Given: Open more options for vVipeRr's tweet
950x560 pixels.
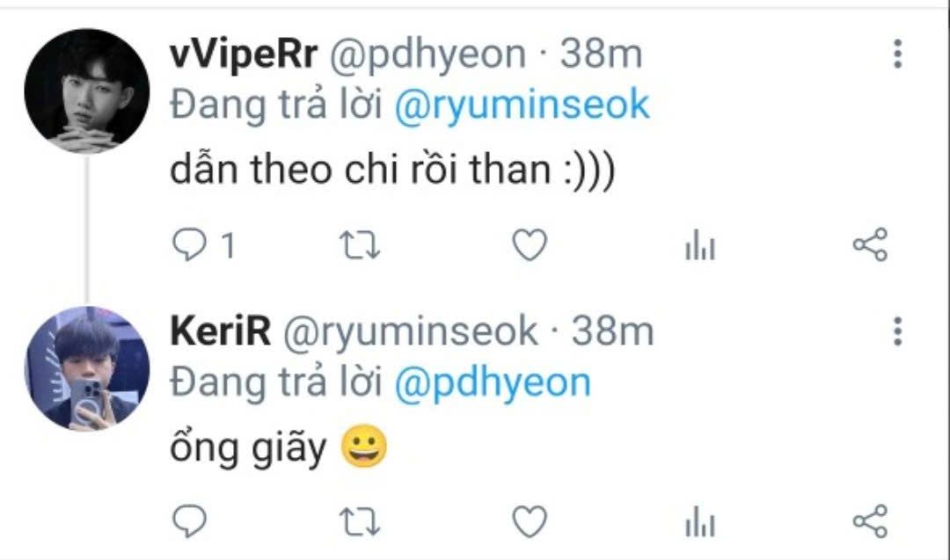Looking at the screenshot, I should 898,54.
